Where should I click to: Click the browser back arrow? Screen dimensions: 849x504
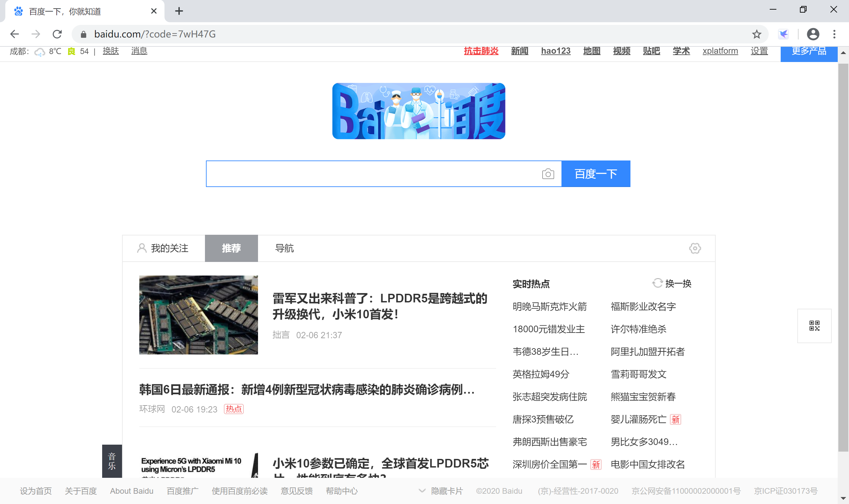click(15, 34)
